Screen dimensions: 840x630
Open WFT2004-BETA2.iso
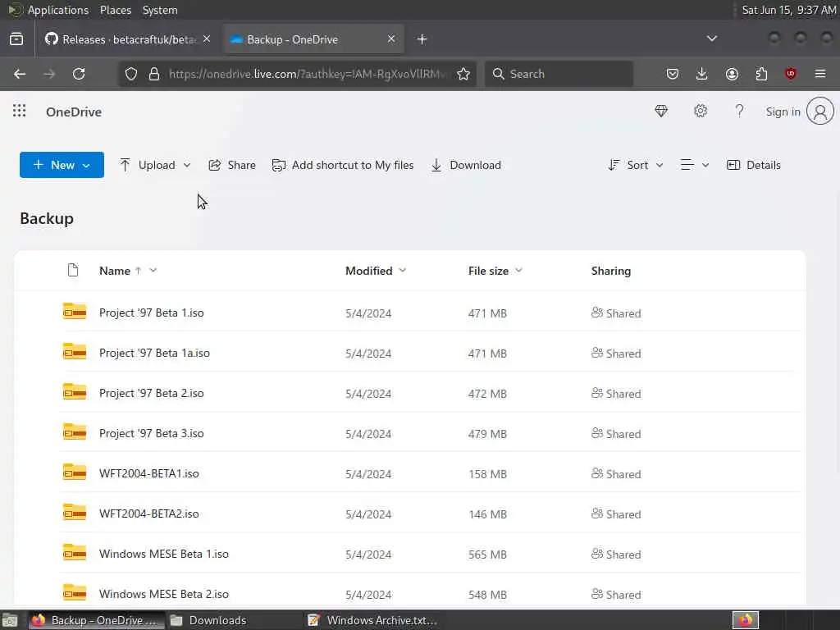[x=149, y=514]
